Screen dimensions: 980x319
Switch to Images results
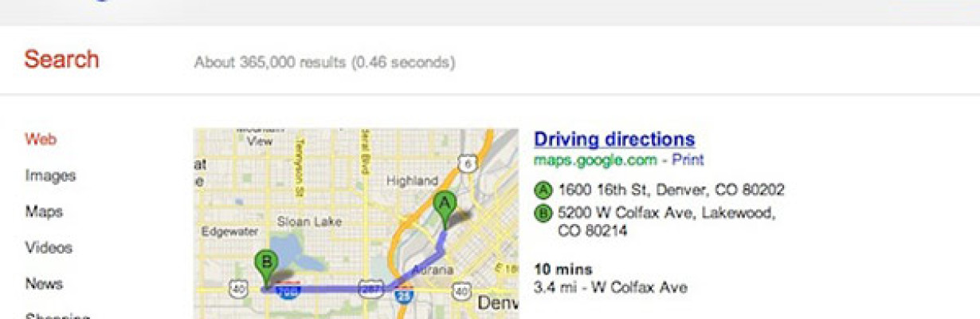tap(50, 175)
